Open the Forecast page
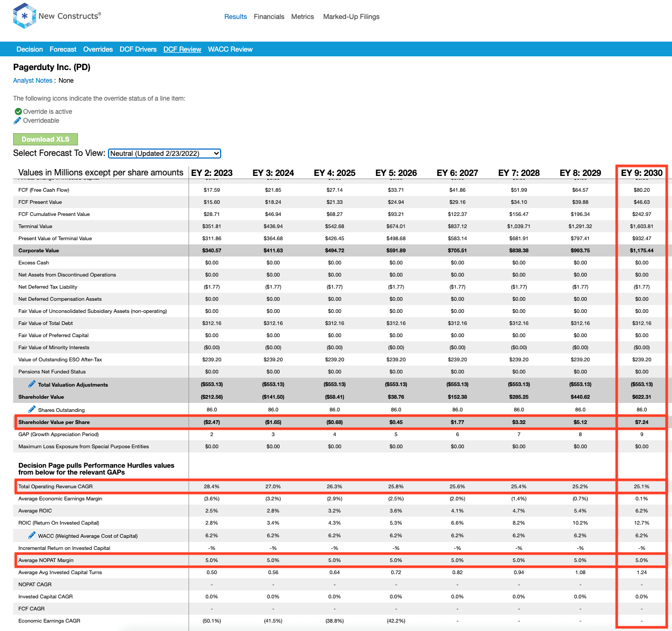 [63, 49]
